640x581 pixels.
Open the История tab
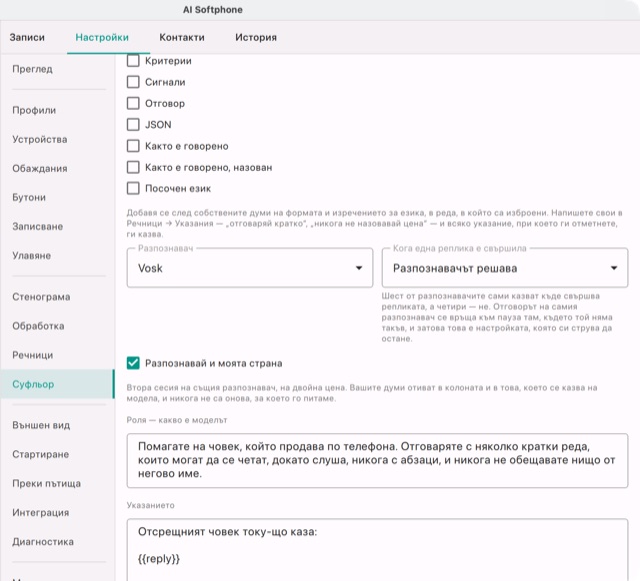256,38
